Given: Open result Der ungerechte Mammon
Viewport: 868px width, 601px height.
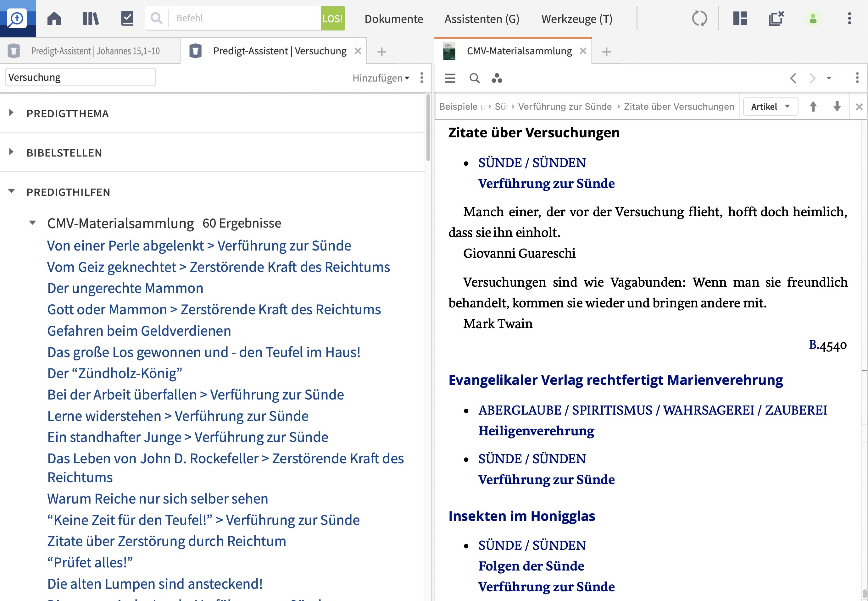Looking at the screenshot, I should point(125,288).
